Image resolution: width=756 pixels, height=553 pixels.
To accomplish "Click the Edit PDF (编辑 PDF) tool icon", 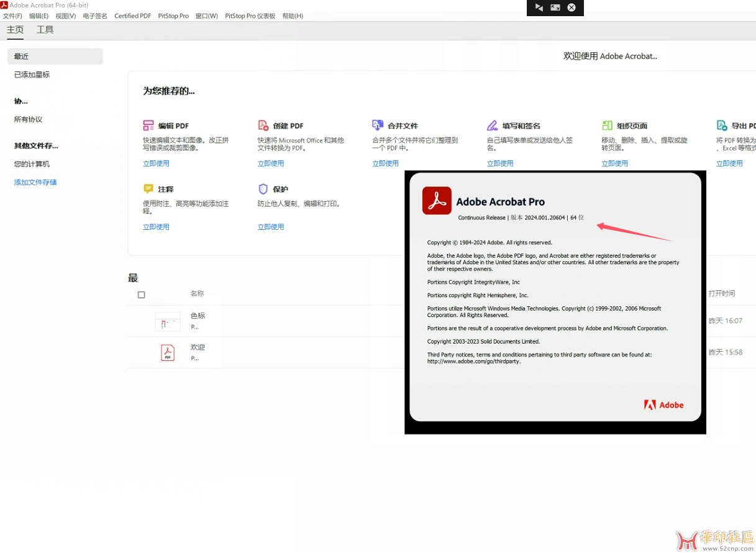I will click(148, 126).
